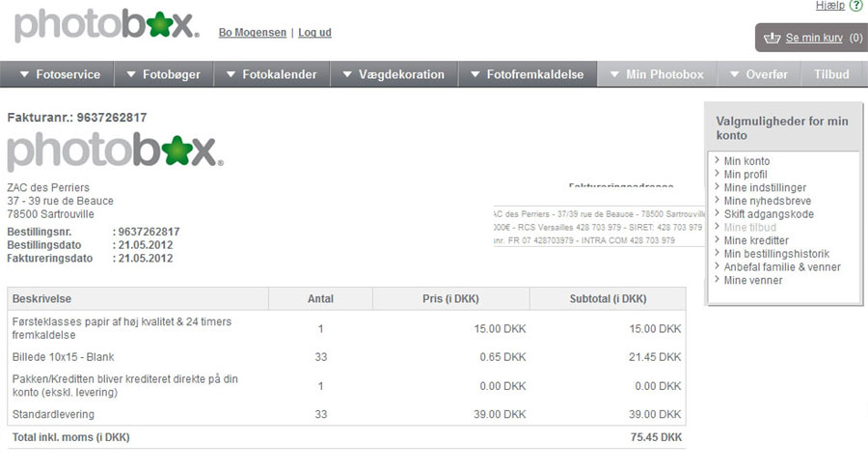Open the Overfør menu
Image resolution: width=868 pixels, height=471 pixels.
point(759,74)
